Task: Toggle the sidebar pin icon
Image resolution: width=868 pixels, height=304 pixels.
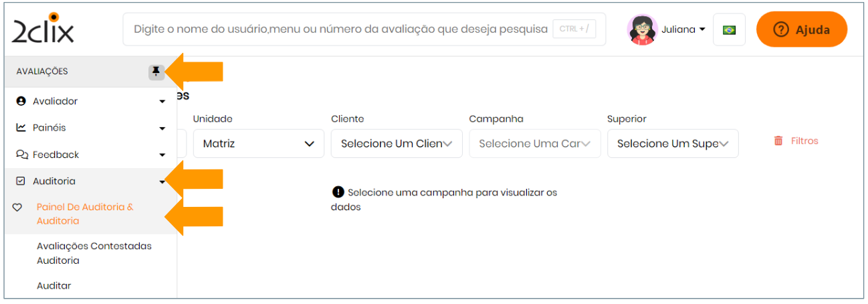Action: 156,72
